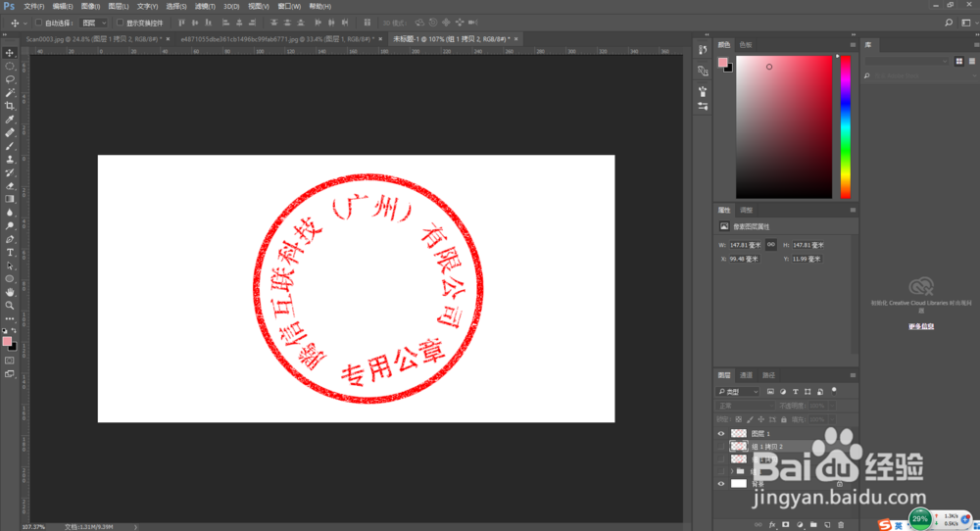
Task: Open the 图像(I) menu
Action: tap(90, 6)
